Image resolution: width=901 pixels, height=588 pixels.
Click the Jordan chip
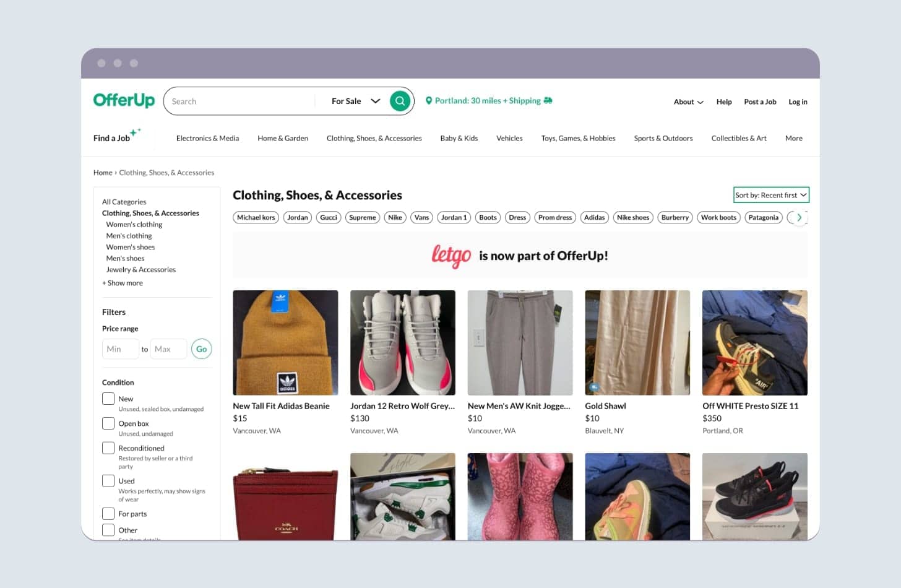pos(298,217)
